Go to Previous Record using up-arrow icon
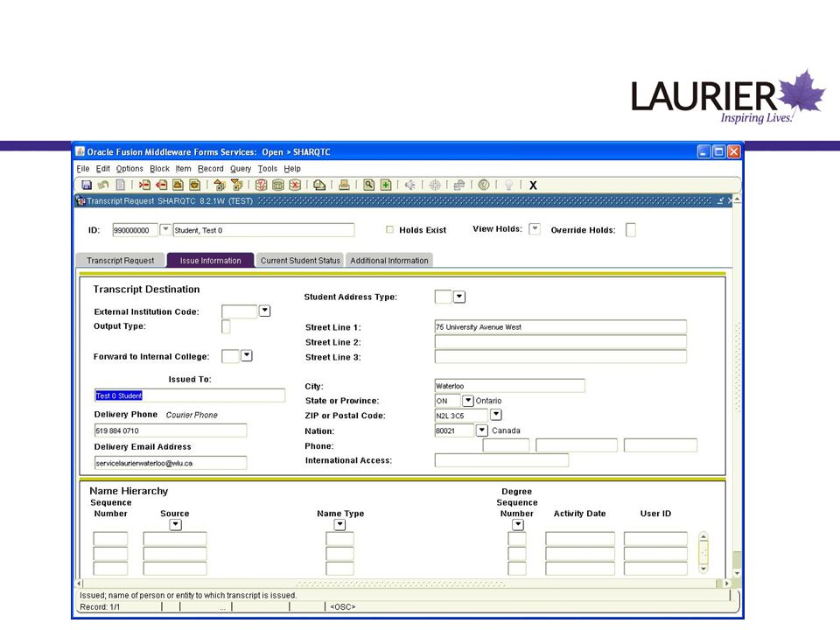Viewport: 840px width, 630px height. 178,185
